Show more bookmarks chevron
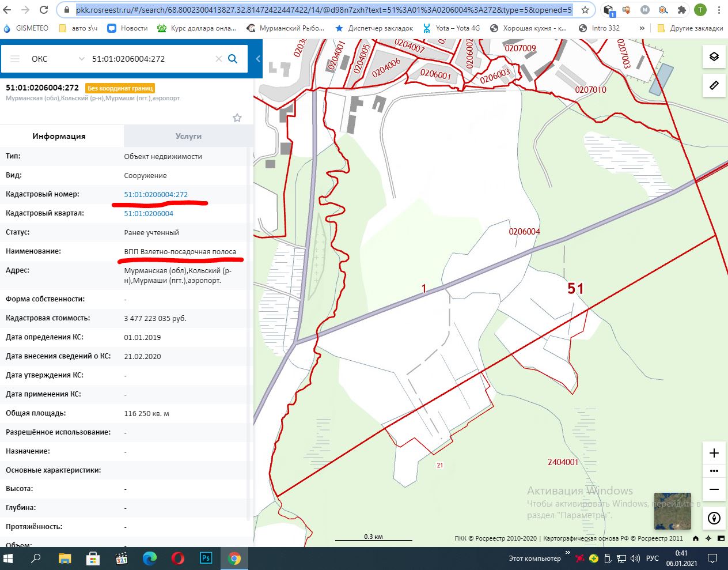Screen dimensions: 728x570 pos(642,28)
